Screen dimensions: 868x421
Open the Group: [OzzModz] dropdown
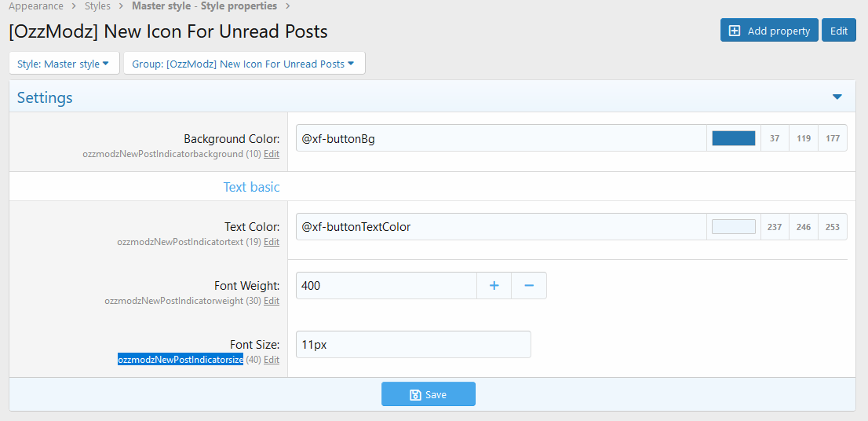(243, 64)
